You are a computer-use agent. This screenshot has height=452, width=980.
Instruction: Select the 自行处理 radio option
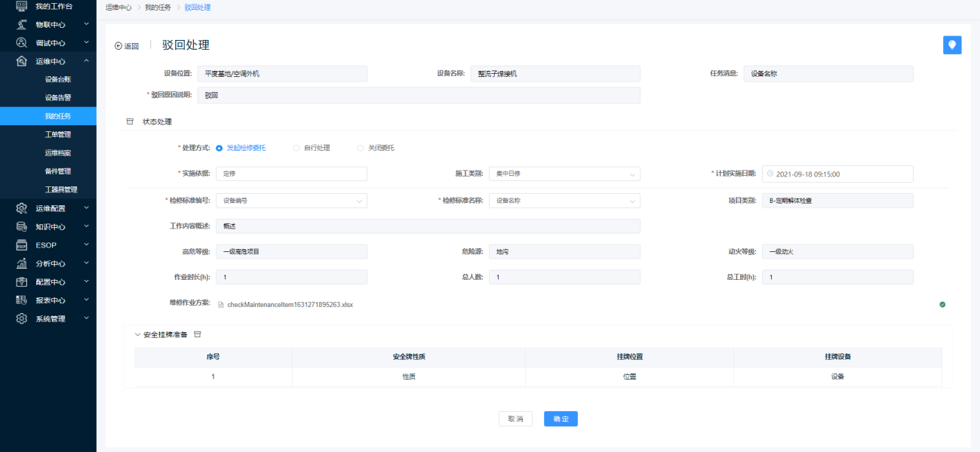[x=296, y=148]
